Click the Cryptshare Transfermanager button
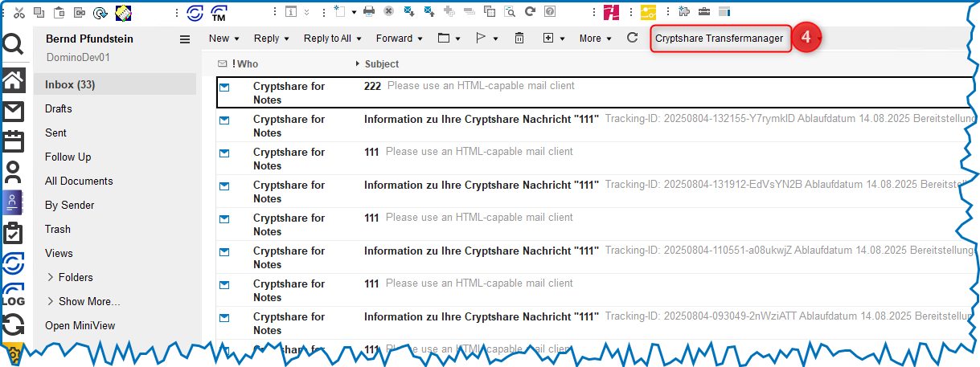This screenshot has height=367, width=980. [719, 39]
